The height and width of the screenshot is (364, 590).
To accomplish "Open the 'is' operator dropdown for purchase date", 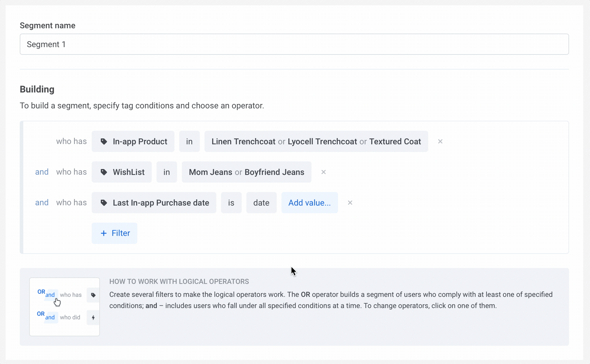I will (x=231, y=203).
